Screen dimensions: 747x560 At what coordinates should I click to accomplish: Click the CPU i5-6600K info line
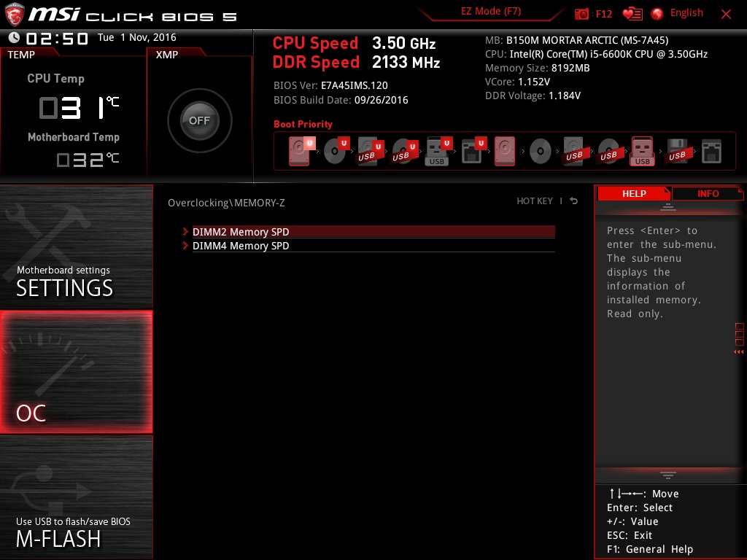coord(596,54)
